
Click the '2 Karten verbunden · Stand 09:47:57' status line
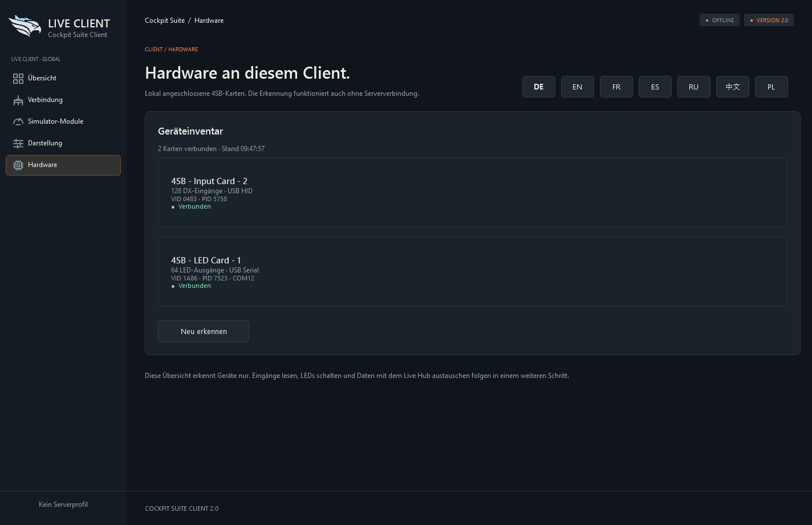tap(211, 149)
